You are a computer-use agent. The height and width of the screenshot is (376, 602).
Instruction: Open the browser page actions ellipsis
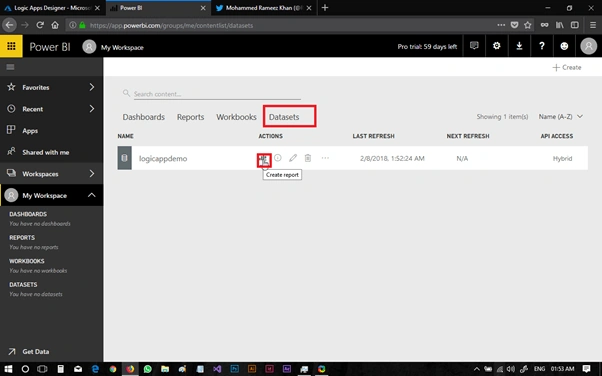(x=501, y=25)
